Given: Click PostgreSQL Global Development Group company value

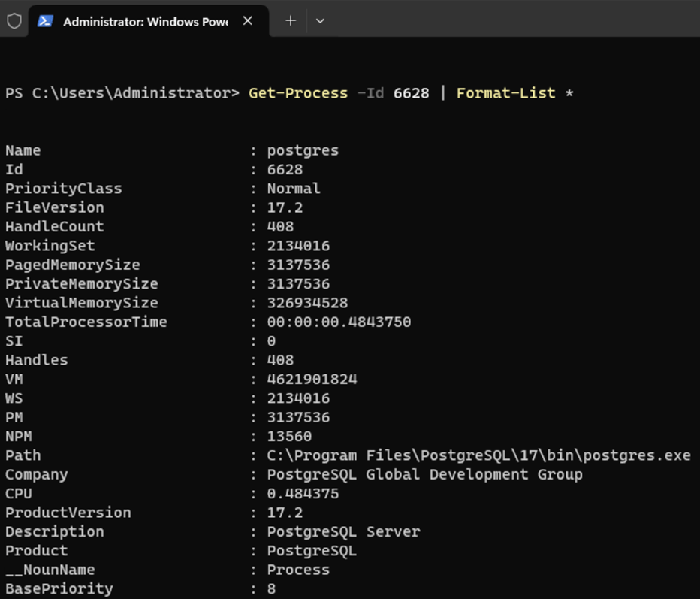Looking at the screenshot, I should click(424, 474).
